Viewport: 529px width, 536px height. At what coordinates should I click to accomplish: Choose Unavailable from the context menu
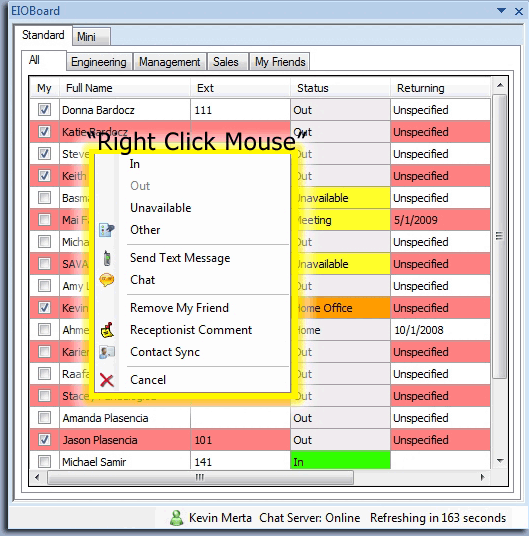click(x=192, y=208)
